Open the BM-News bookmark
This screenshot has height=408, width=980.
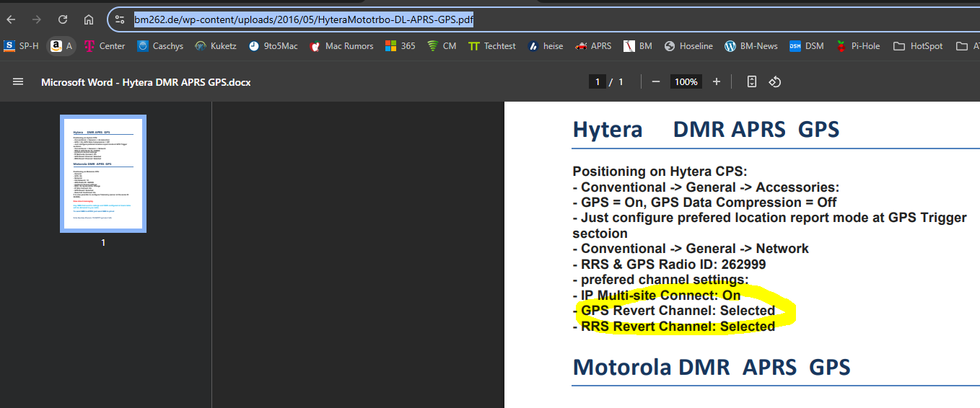pos(751,46)
